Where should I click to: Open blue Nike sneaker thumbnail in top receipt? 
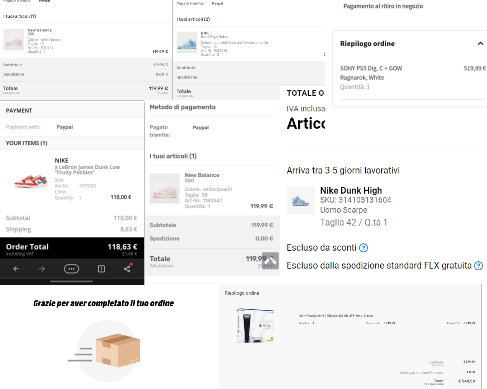click(187, 41)
